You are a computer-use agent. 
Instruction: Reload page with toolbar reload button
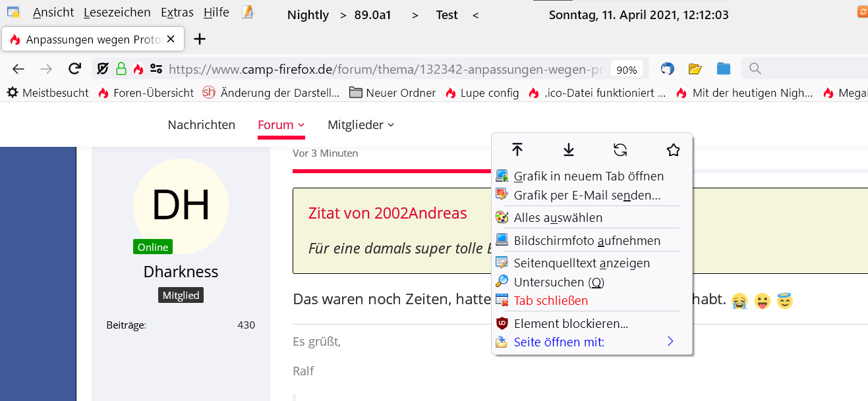(x=75, y=68)
